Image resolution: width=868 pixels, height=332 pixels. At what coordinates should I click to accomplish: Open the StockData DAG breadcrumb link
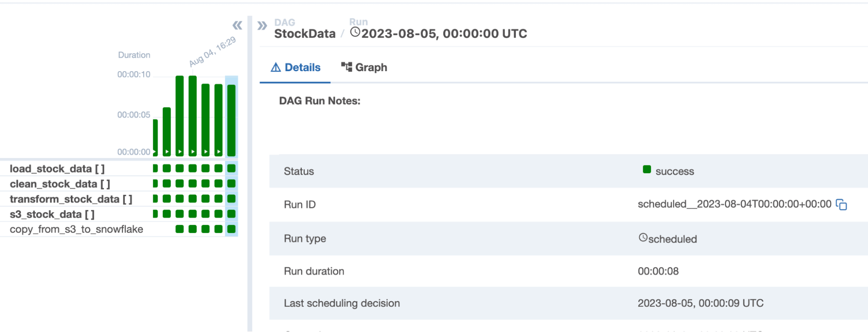click(305, 34)
